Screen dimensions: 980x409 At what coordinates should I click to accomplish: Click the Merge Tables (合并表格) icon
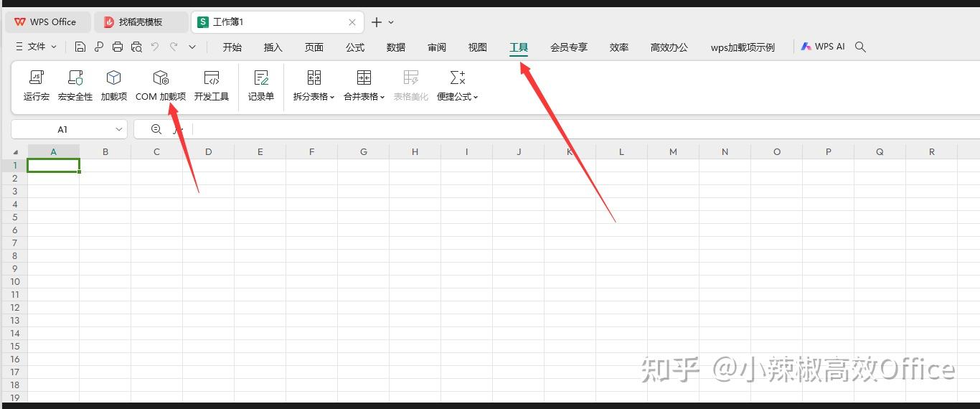tap(364, 77)
